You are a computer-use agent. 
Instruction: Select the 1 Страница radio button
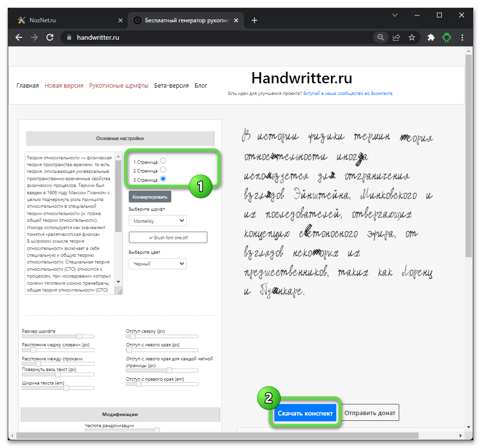(163, 161)
